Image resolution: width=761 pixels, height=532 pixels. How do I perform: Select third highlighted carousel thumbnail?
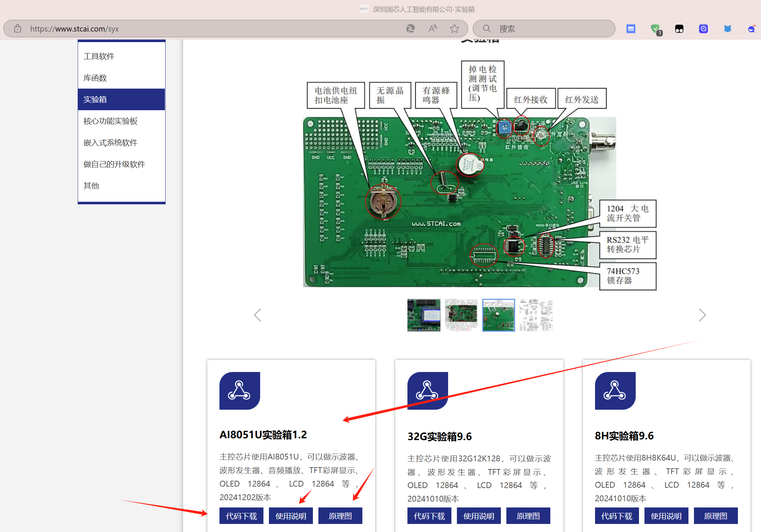coord(499,315)
